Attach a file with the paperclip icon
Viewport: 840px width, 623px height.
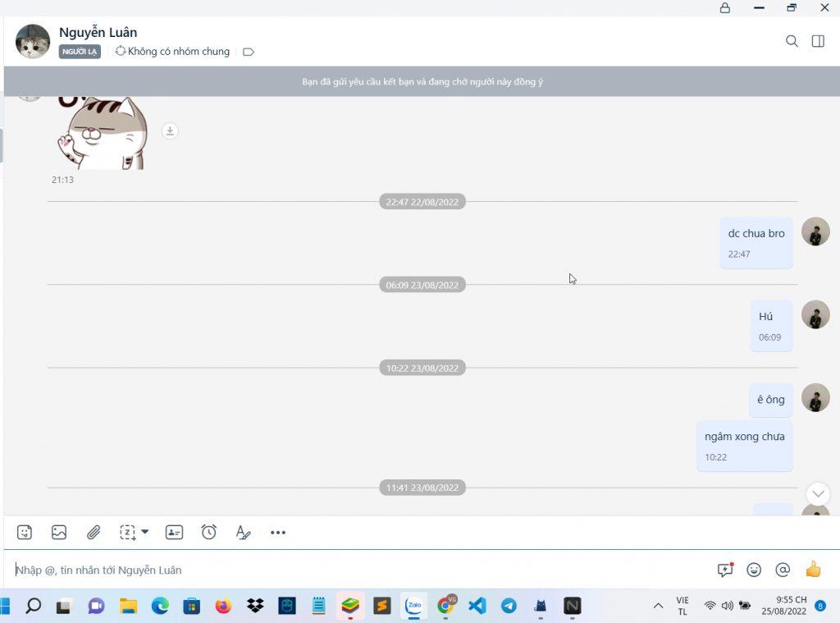(94, 532)
